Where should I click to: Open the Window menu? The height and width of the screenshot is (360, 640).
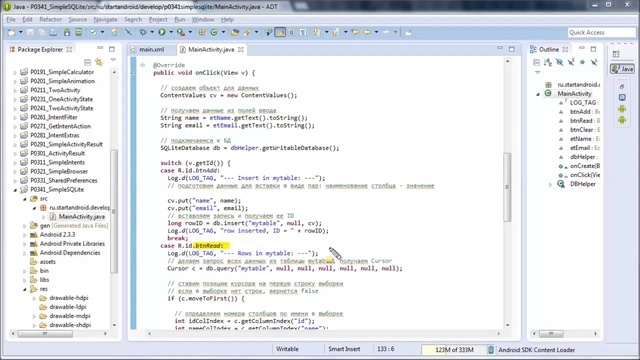pos(203,19)
